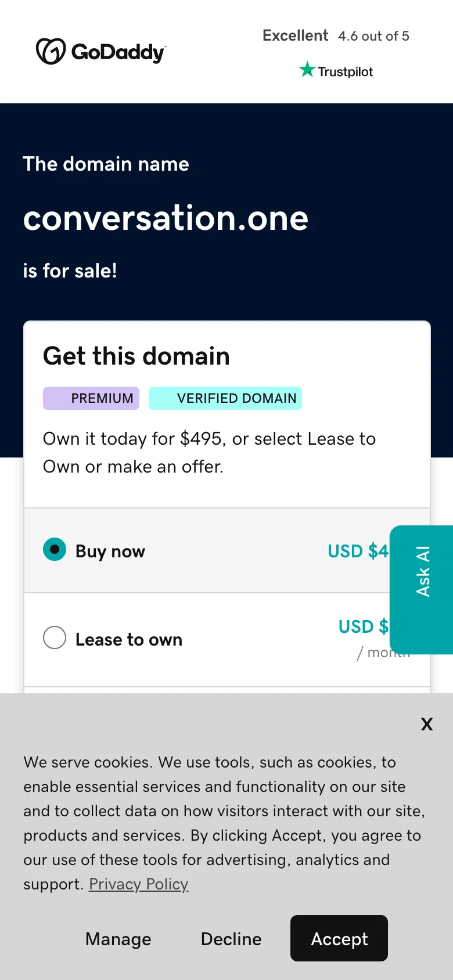Click the "Get this domain" heading
Screen dimensions: 453x980
(x=136, y=356)
